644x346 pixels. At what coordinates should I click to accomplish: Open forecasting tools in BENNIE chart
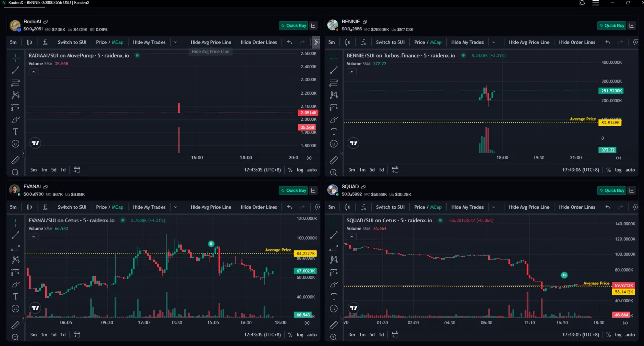(333, 107)
